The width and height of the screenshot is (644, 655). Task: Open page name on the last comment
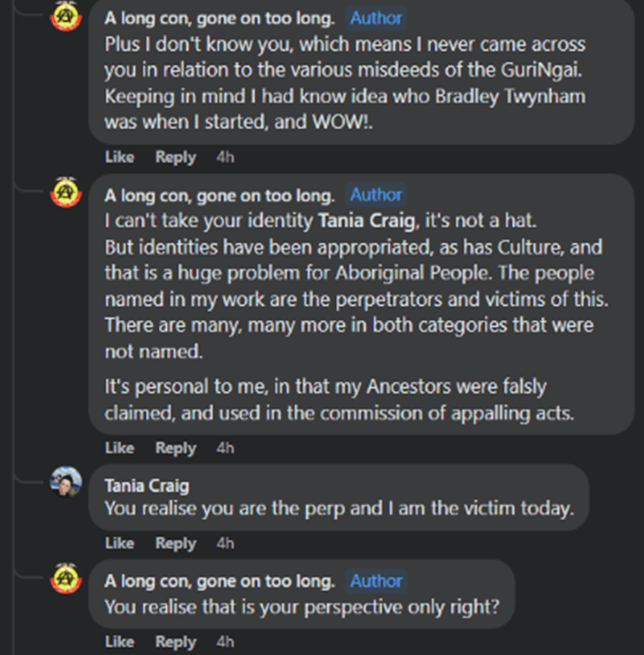(x=220, y=581)
